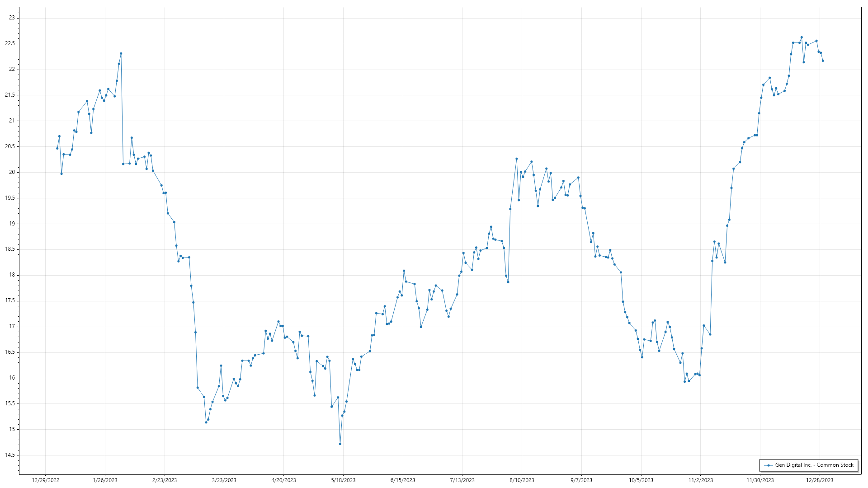Click the 12/28/2023 x-axis date label
Screen dimensions: 868x488
tap(820, 480)
